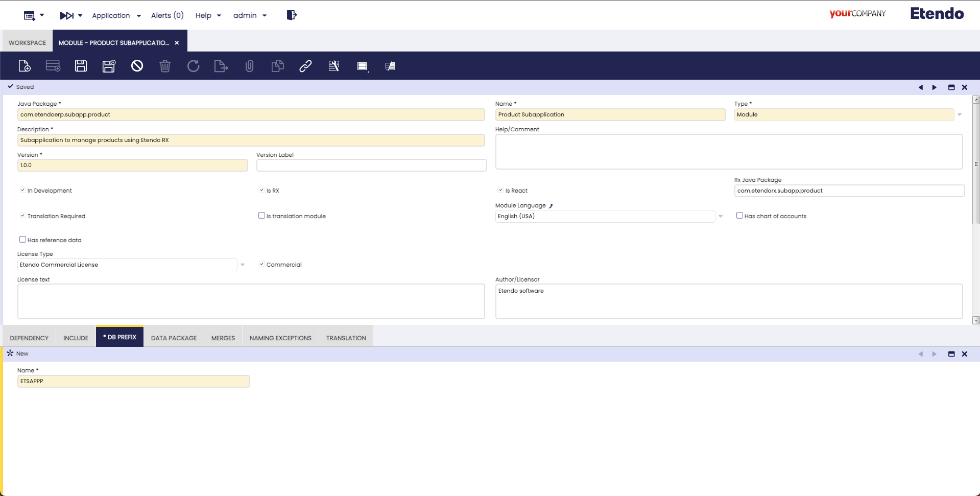
Task: Maximize the module header form panel
Action: [951, 87]
